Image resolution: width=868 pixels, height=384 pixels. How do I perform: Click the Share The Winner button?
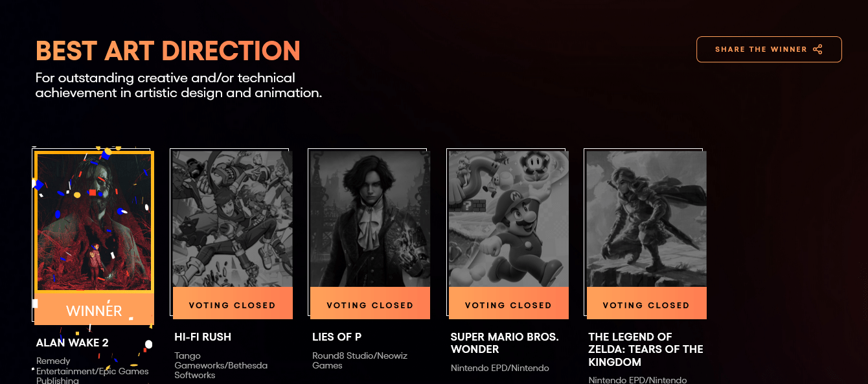(x=769, y=49)
